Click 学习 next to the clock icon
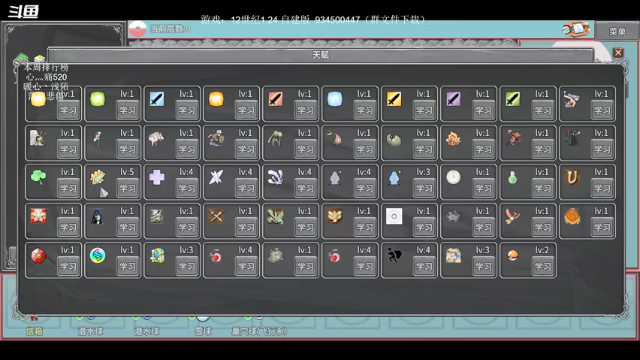Screen dimensions: 640x360 click(483, 188)
